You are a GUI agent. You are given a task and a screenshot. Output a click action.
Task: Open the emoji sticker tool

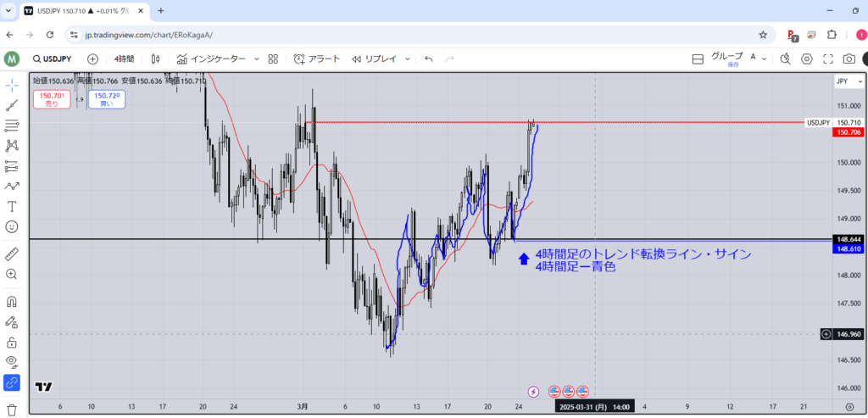tap(12, 226)
